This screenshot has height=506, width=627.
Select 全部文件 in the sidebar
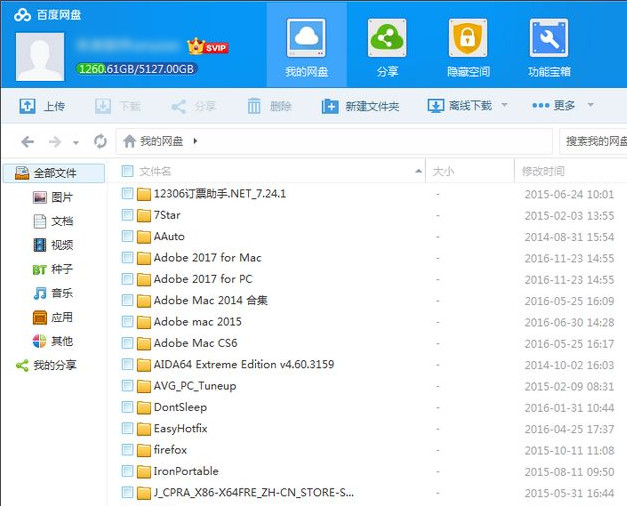tap(54, 173)
